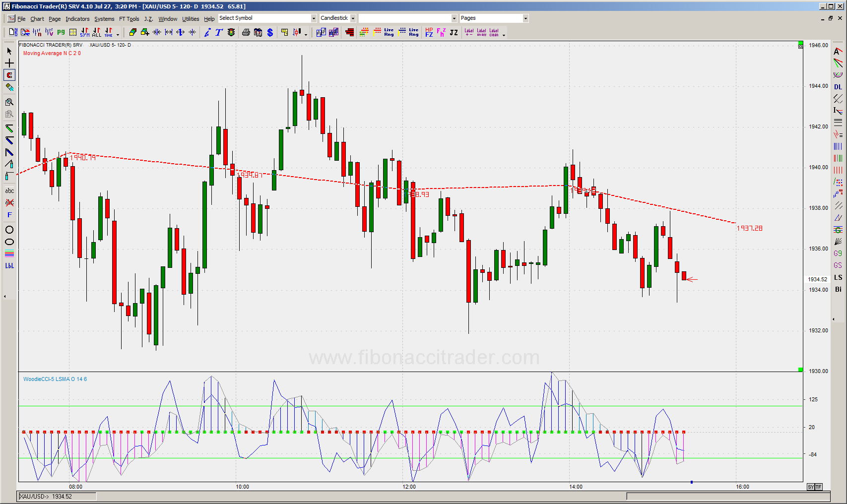The image size is (847, 504).
Task: Click the DL tool in right toolbar
Action: 838,87
